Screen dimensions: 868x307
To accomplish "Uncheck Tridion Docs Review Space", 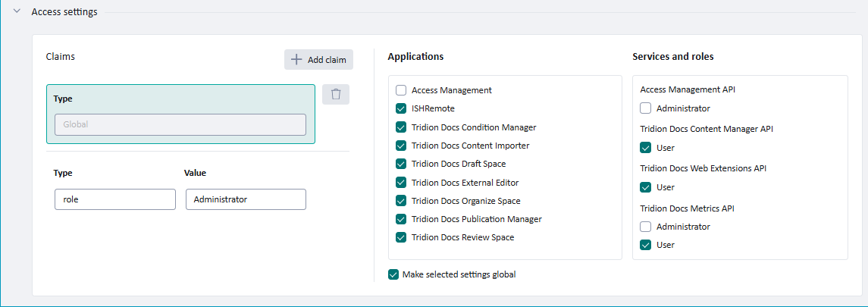I will tap(401, 237).
